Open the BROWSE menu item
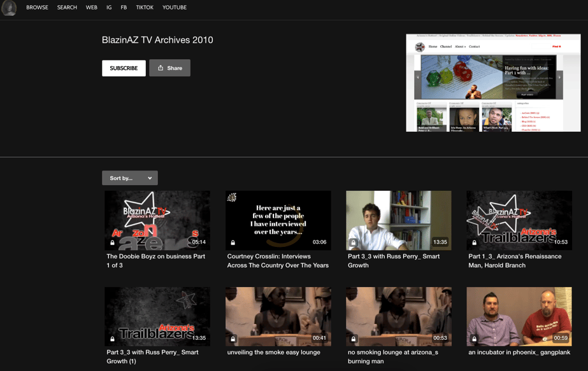This screenshot has height=371, width=588. pos(37,8)
